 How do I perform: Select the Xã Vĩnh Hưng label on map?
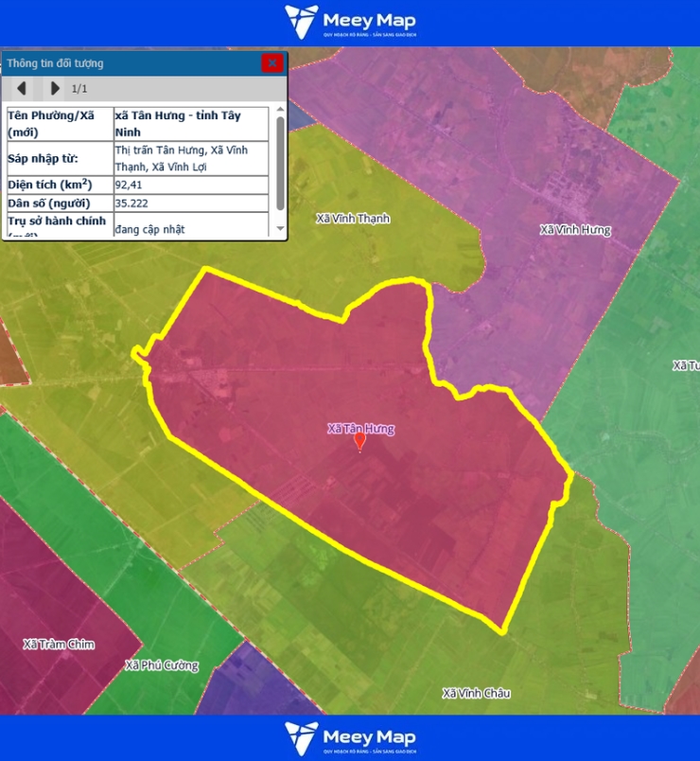[575, 230]
